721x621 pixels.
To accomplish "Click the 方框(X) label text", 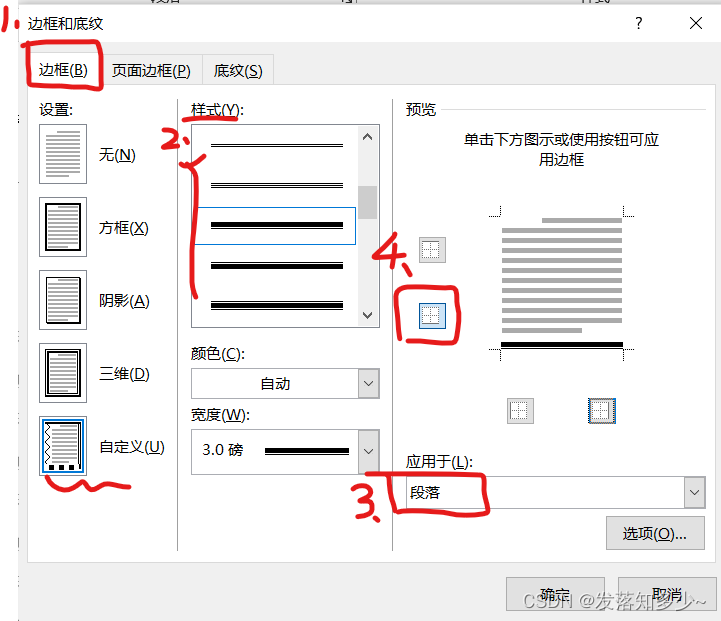I will coord(124,228).
